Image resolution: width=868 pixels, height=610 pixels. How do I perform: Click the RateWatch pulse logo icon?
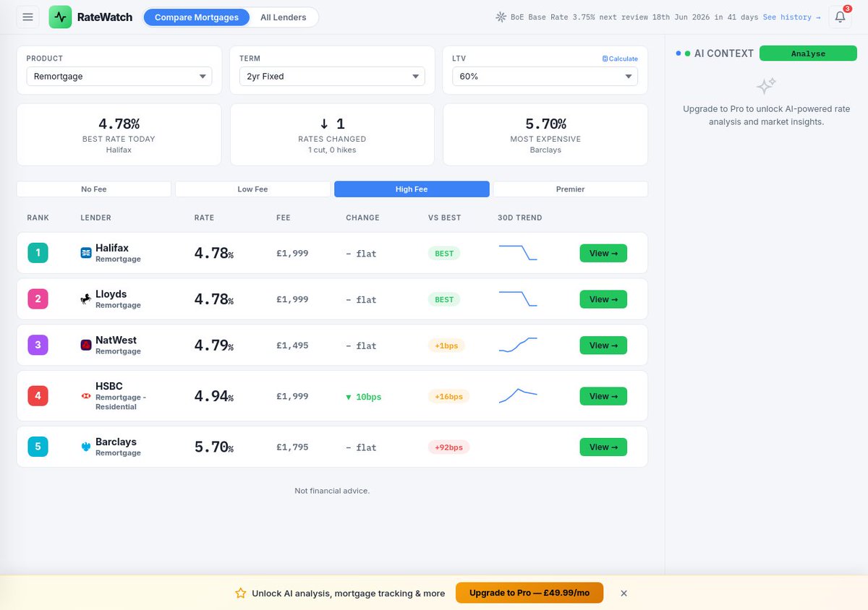click(60, 17)
